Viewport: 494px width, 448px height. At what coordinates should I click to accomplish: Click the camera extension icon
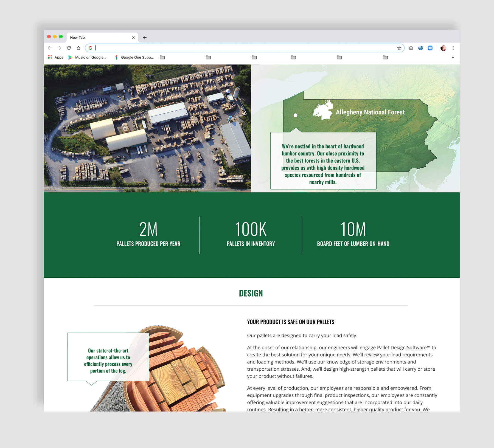410,48
